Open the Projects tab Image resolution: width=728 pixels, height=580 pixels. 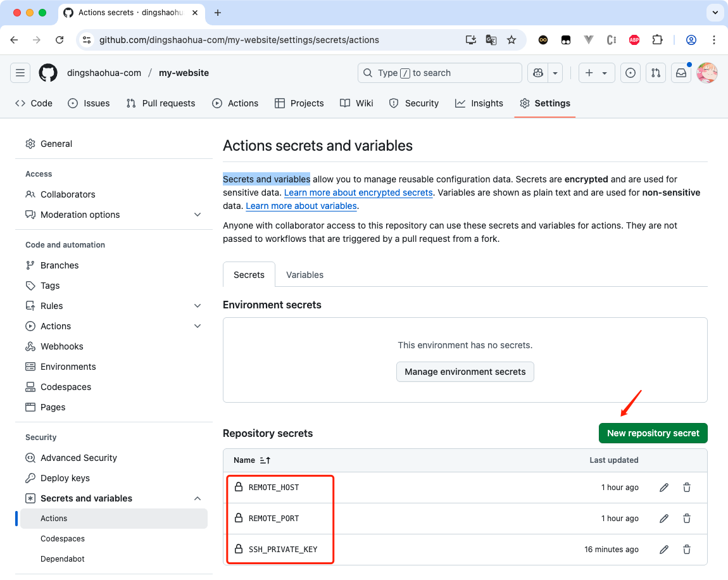tap(299, 103)
